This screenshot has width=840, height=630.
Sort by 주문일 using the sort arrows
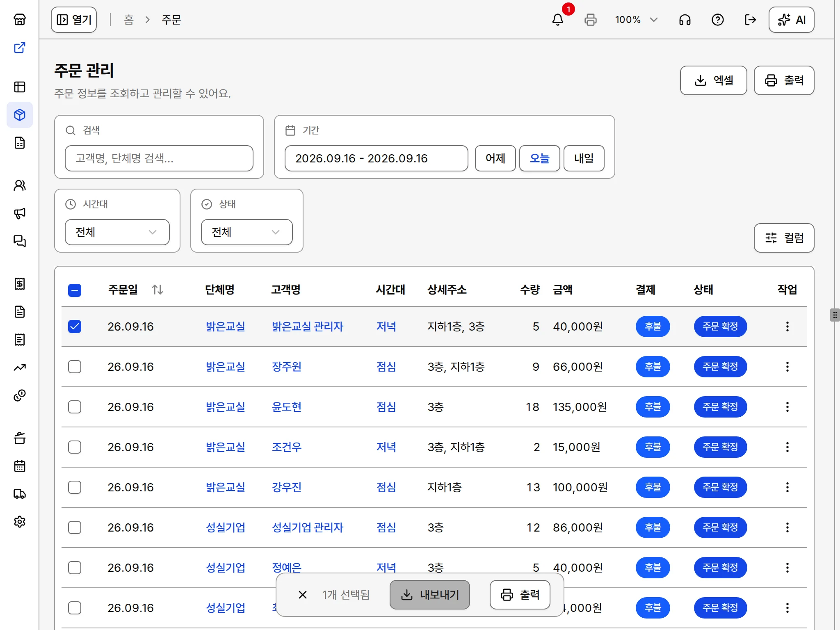click(x=157, y=290)
